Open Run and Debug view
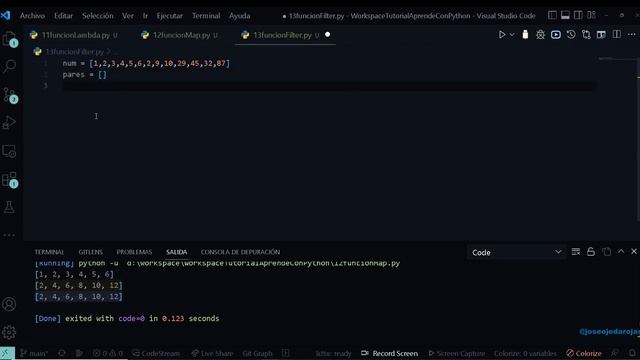640x360 pixels. pyautogui.click(x=9, y=123)
